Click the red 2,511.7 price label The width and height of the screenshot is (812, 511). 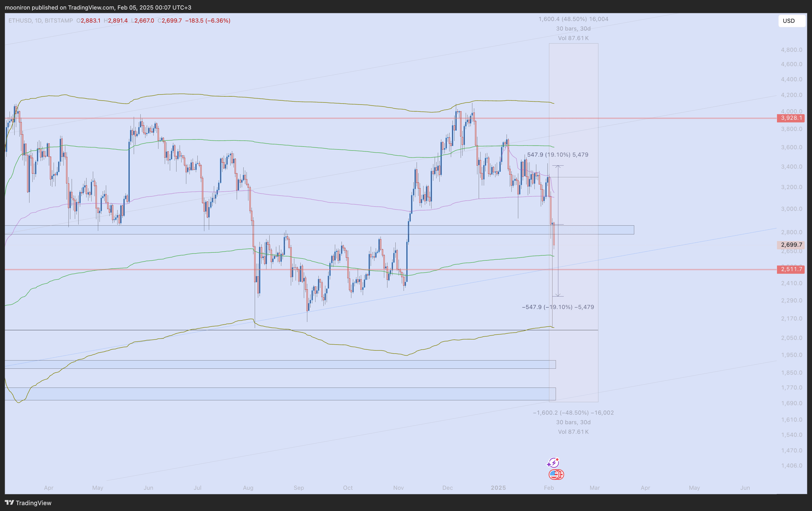pyautogui.click(x=791, y=269)
